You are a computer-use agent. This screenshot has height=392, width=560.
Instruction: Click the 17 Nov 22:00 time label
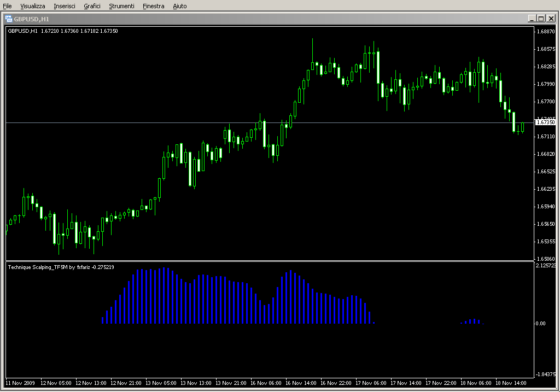click(x=441, y=383)
